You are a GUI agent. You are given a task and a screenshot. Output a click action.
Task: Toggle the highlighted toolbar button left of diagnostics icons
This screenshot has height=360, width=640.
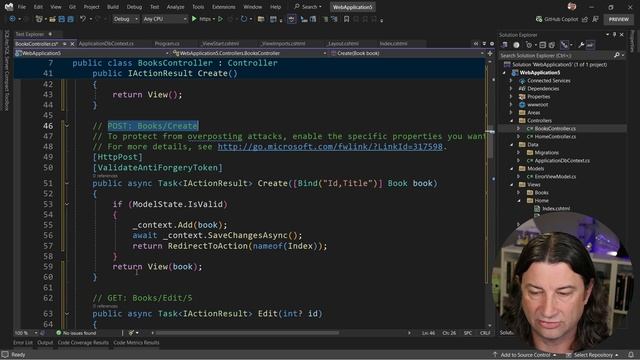(x=291, y=19)
